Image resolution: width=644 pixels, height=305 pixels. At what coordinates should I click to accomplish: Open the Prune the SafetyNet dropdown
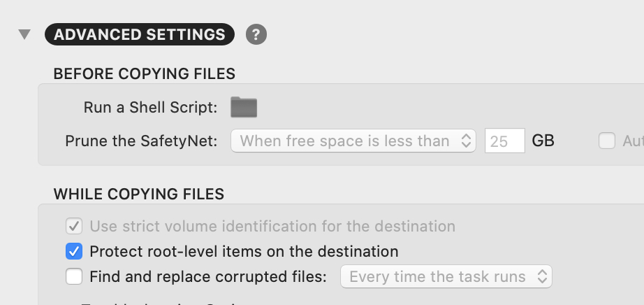coord(353,141)
